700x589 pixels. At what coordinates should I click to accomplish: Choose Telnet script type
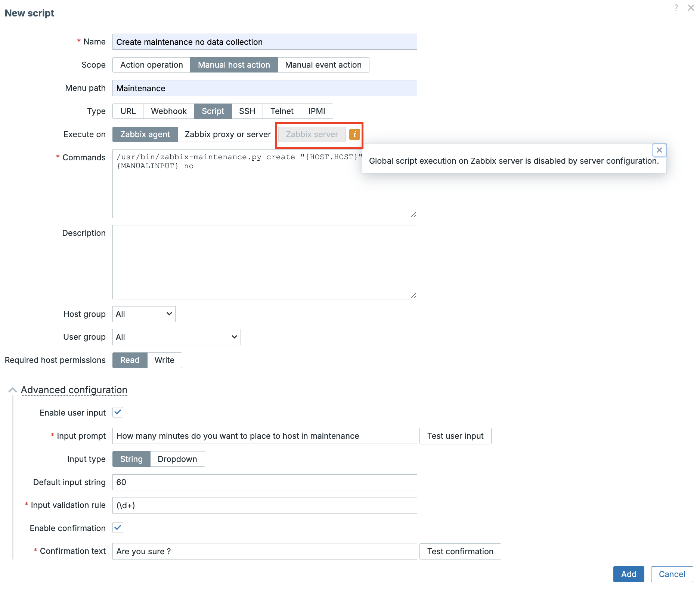tap(282, 111)
